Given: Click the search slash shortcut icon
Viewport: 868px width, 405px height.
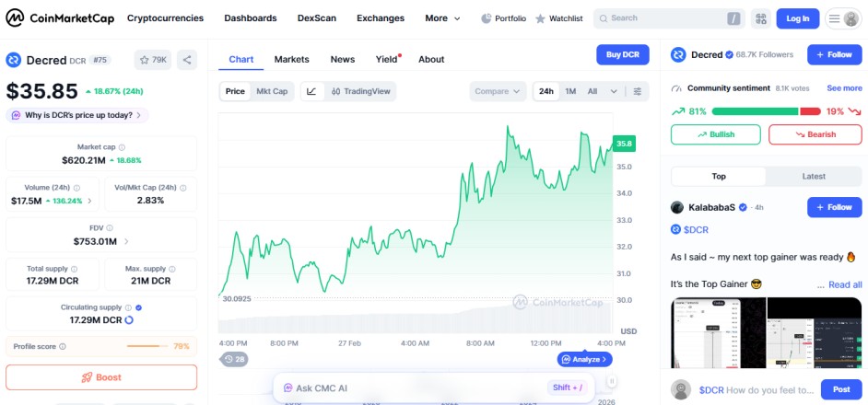Looking at the screenshot, I should tap(733, 18).
